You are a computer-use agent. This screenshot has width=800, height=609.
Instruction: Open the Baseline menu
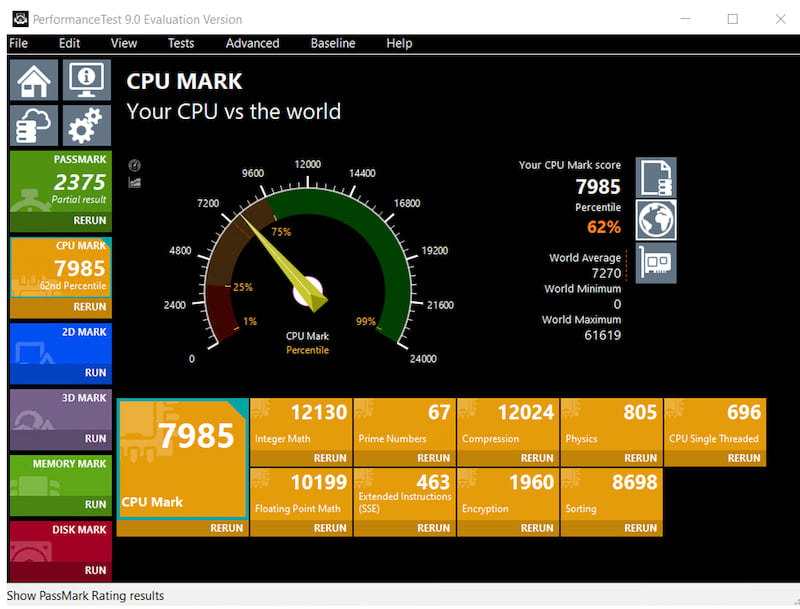click(333, 43)
